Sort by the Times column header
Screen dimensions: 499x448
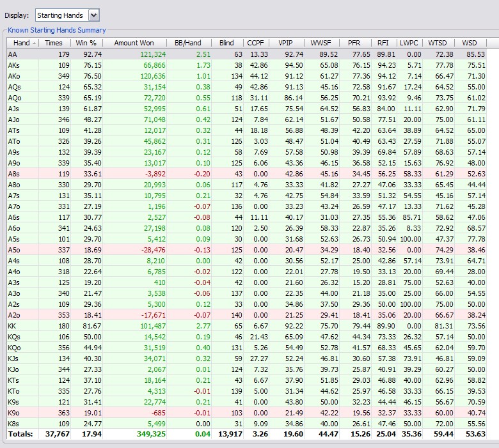click(x=54, y=43)
